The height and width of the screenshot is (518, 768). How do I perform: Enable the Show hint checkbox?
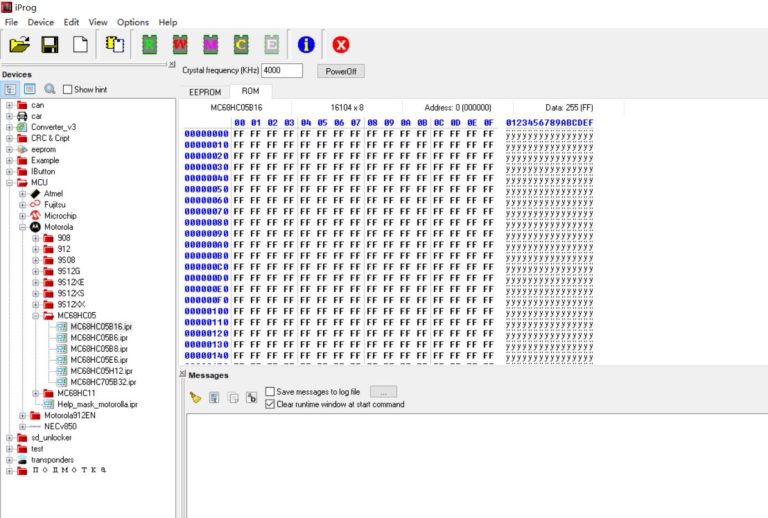click(x=68, y=90)
